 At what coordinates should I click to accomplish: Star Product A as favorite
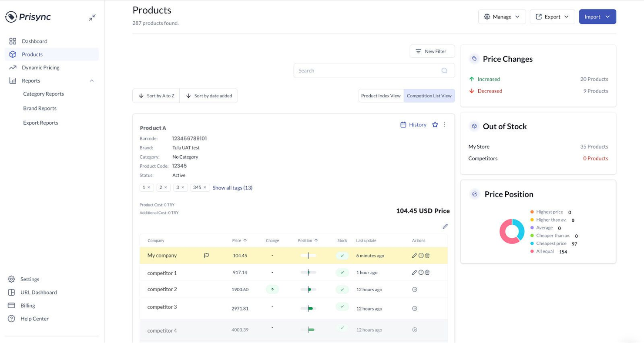(x=435, y=125)
